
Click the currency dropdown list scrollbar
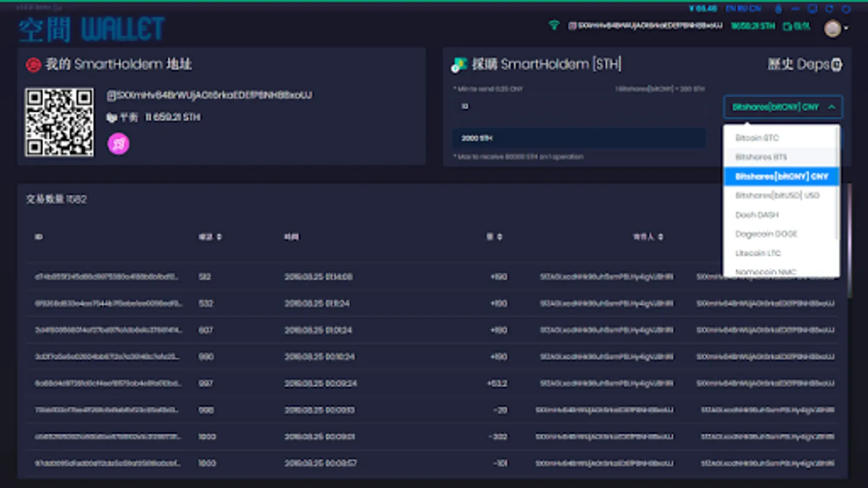tap(837, 184)
